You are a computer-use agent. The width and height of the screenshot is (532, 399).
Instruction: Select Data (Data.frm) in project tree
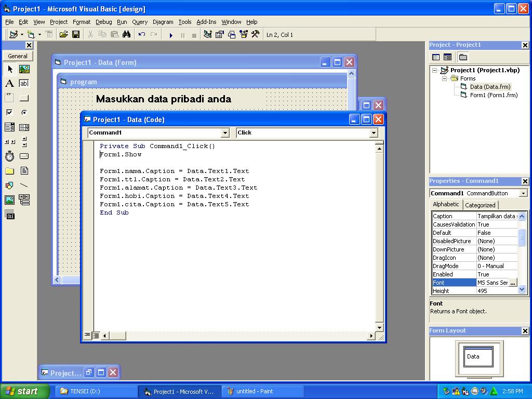click(490, 87)
